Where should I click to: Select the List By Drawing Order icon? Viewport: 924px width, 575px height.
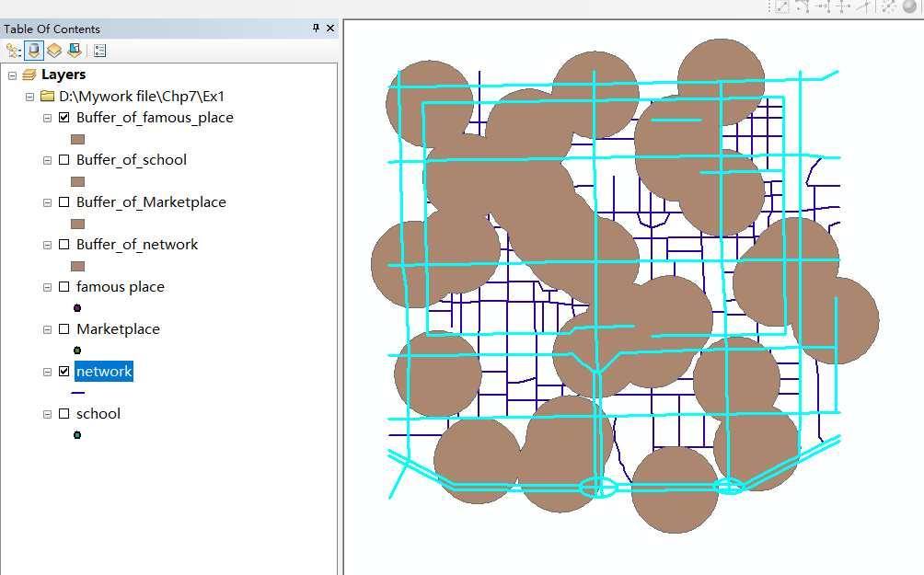[12, 50]
